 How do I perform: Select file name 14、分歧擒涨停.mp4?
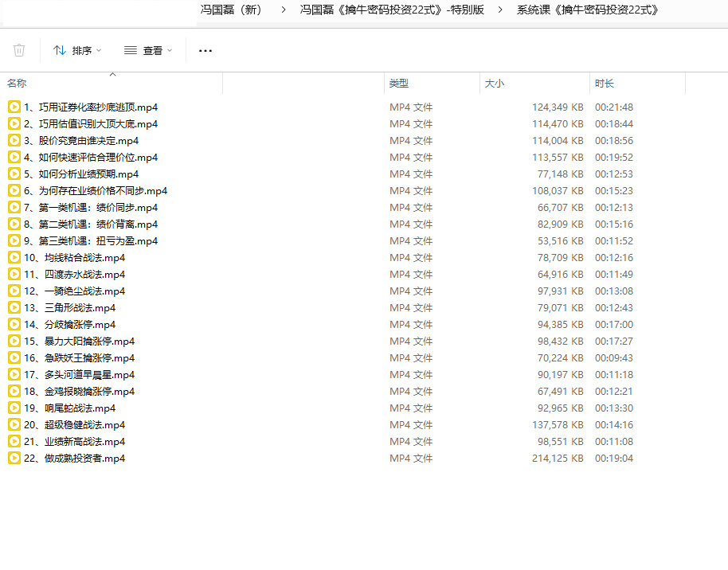pos(69,325)
